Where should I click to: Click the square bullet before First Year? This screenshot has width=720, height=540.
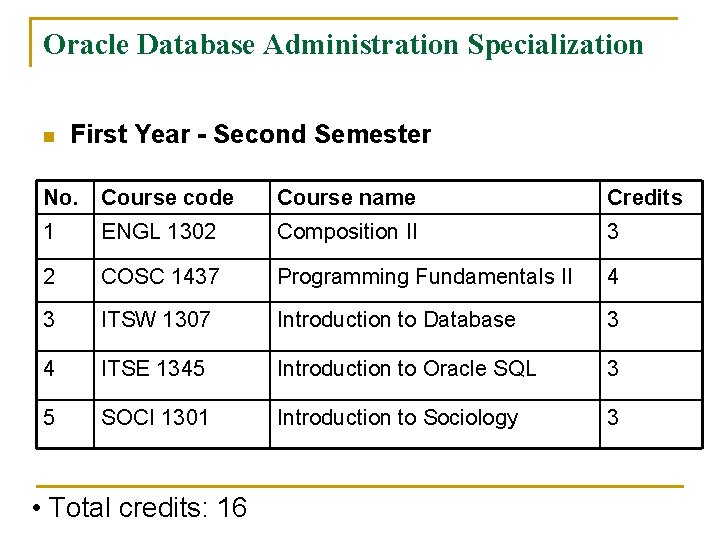click(x=48, y=137)
